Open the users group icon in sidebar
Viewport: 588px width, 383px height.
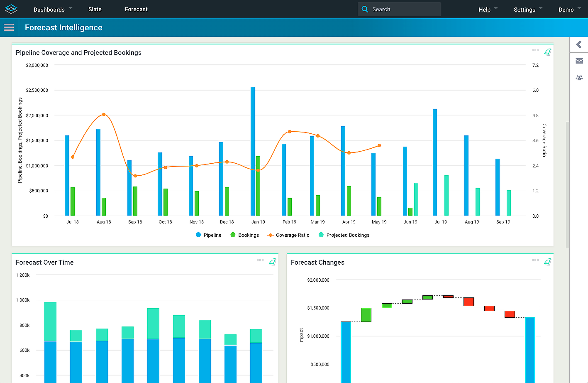(579, 78)
